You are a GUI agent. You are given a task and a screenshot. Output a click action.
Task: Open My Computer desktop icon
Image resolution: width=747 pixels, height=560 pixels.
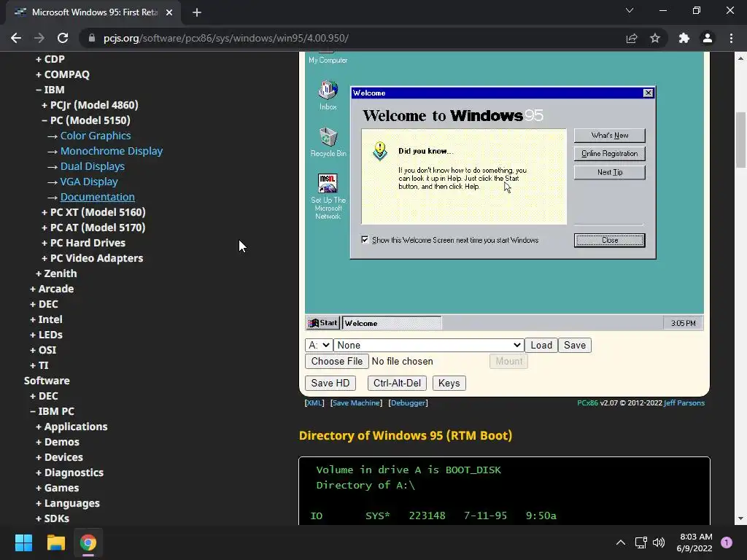point(328,58)
